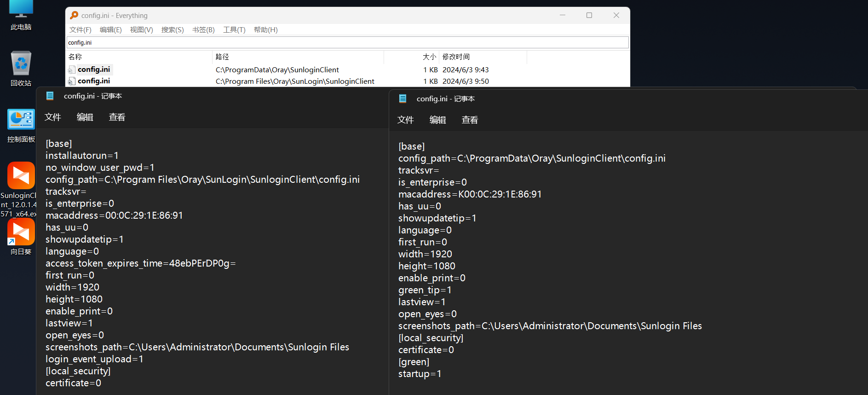Open the 工具(T) menu in Everything

click(234, 30)
